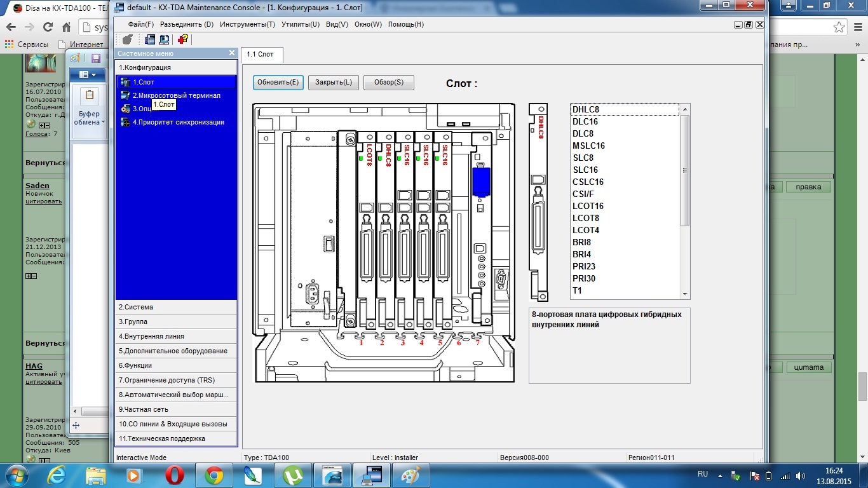868x488 pixels.
Task: Expand the 9.Частная сеть section
Action: (x=177, y=409)
